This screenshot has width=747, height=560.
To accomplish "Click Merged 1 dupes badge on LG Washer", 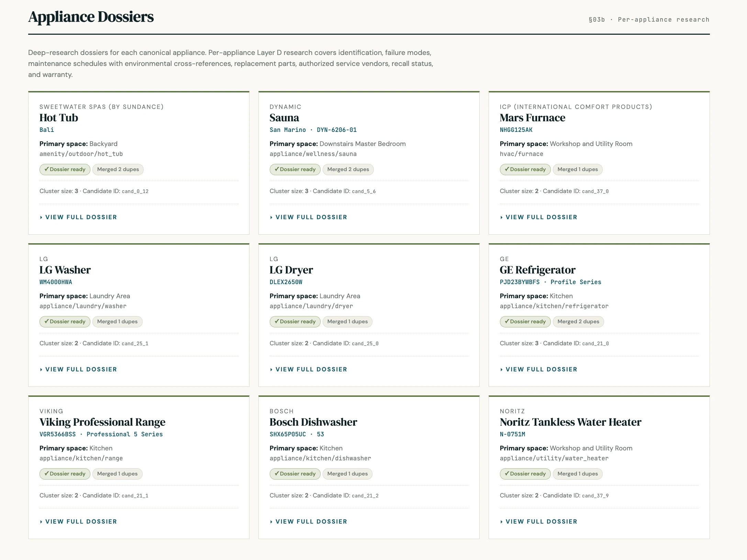I will click(x=117, y=322).
